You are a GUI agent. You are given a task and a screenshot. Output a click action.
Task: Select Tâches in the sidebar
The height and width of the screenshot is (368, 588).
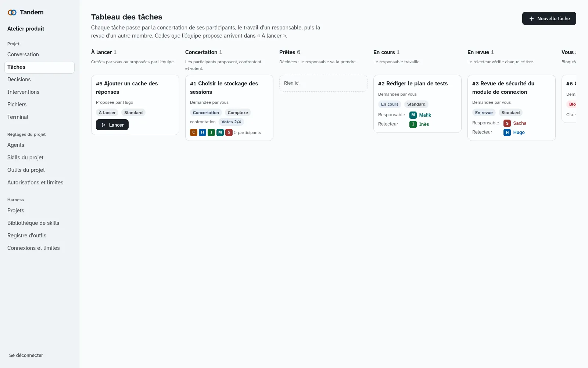coord(39,67)
